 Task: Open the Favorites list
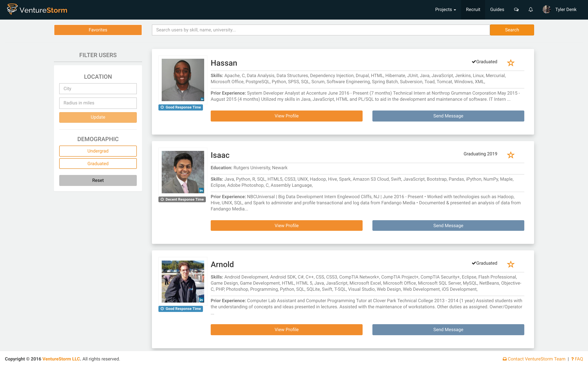click(x=98, y=30)
